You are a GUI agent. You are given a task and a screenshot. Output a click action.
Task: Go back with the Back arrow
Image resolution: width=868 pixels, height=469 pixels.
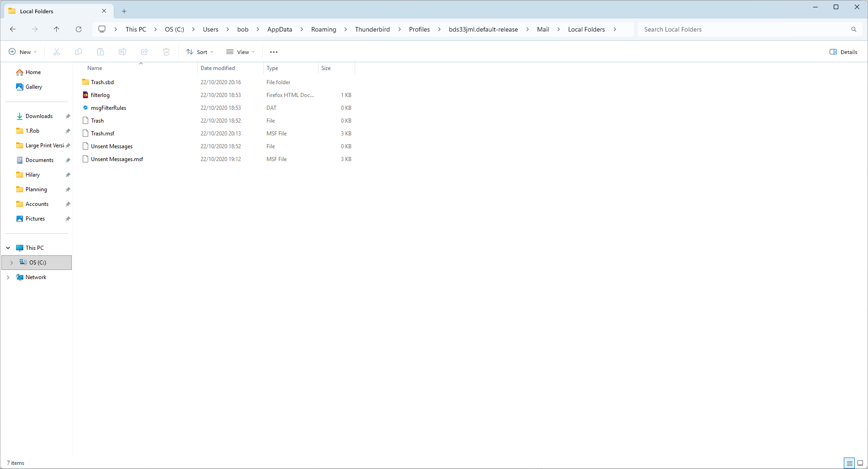13,29
